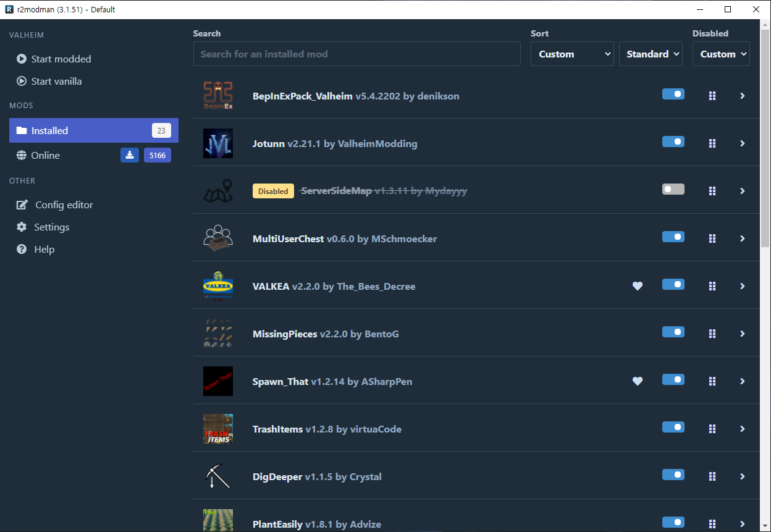Click the drag handle for VALKEA
771x532 pixels.
[712, 286]
